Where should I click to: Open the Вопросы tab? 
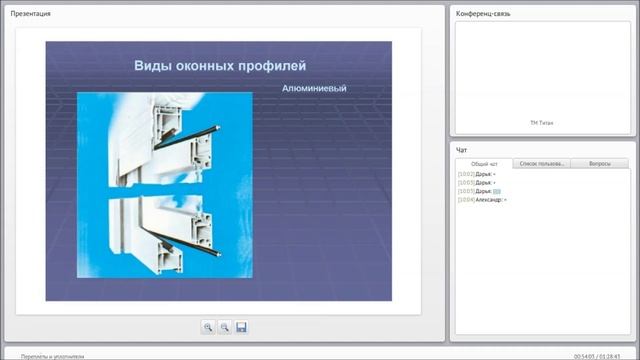(x=600, y=164)
